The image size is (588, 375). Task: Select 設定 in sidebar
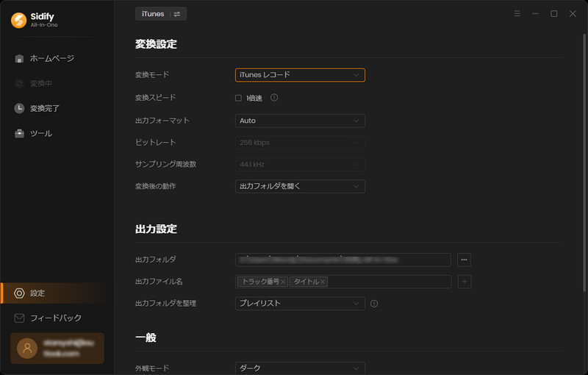(57, 293)
